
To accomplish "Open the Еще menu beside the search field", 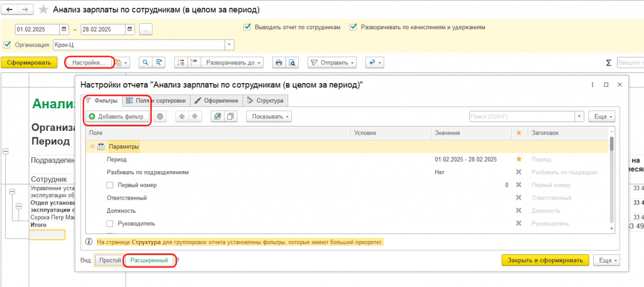I will (x=603, y=116).
